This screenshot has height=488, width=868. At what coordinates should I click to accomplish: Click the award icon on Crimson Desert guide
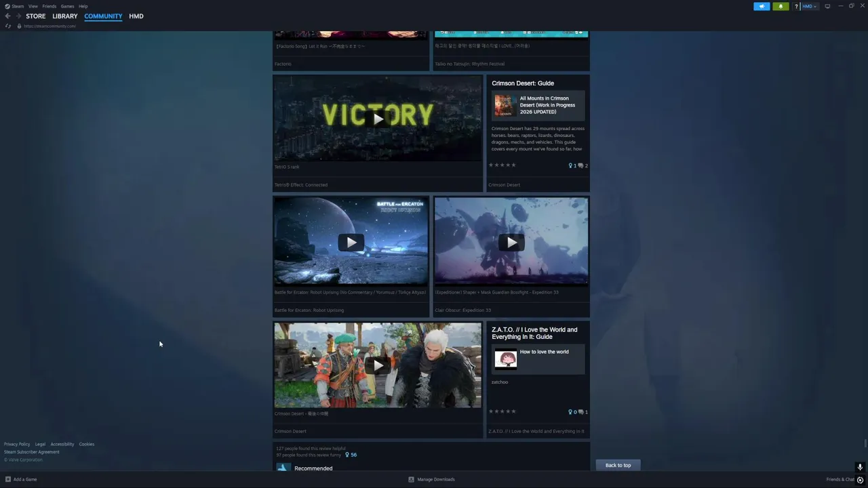(570, 165)
